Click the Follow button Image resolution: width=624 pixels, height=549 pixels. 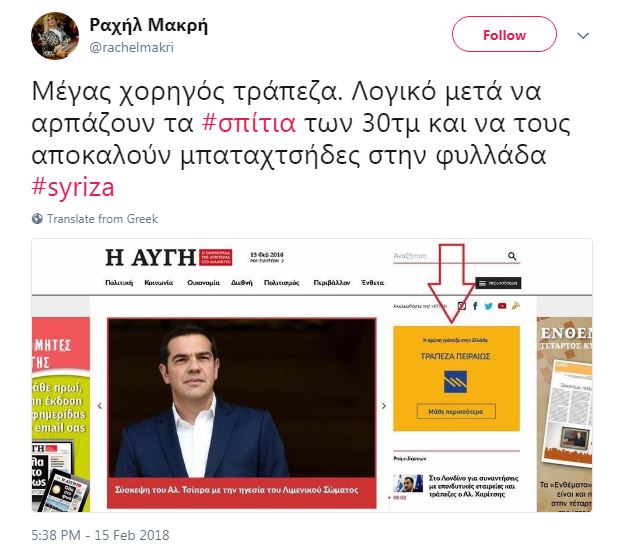504,34
